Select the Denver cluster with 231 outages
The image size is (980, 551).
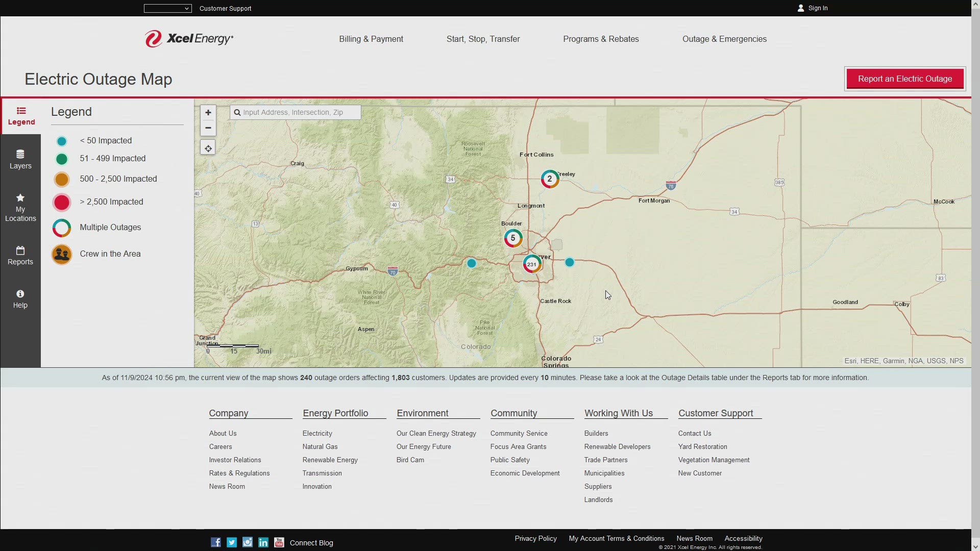pyautogui.click(x=532, y=264)
